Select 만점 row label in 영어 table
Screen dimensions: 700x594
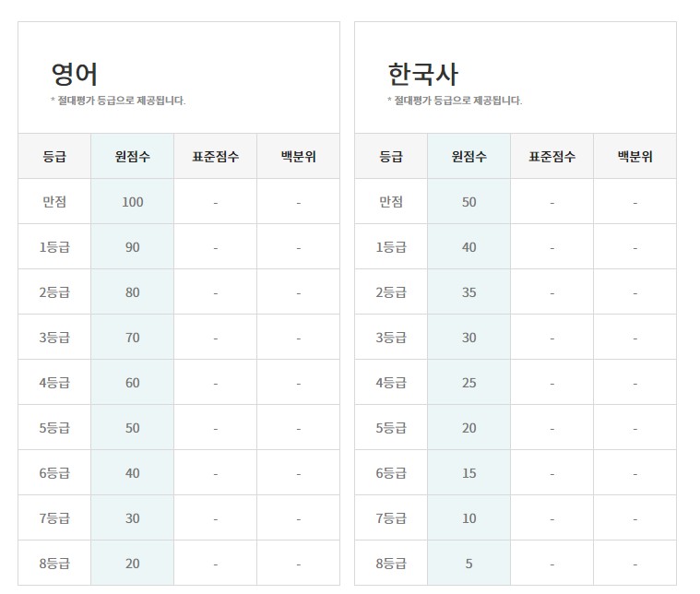(x=54, y=202)
